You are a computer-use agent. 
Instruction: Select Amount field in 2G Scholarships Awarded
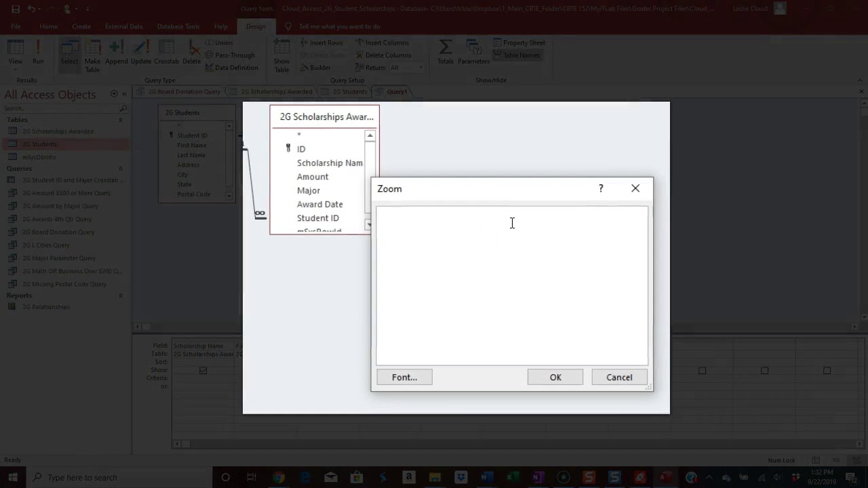313,177
